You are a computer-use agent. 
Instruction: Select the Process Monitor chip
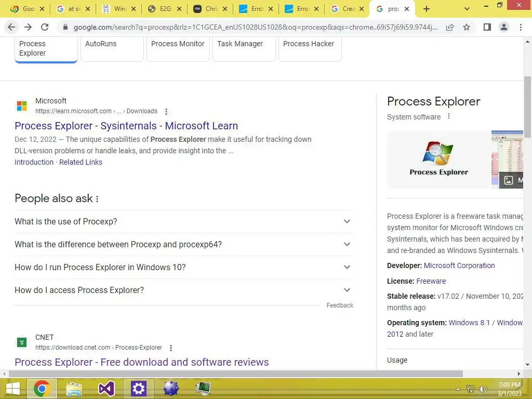click(x=178, y=49)
